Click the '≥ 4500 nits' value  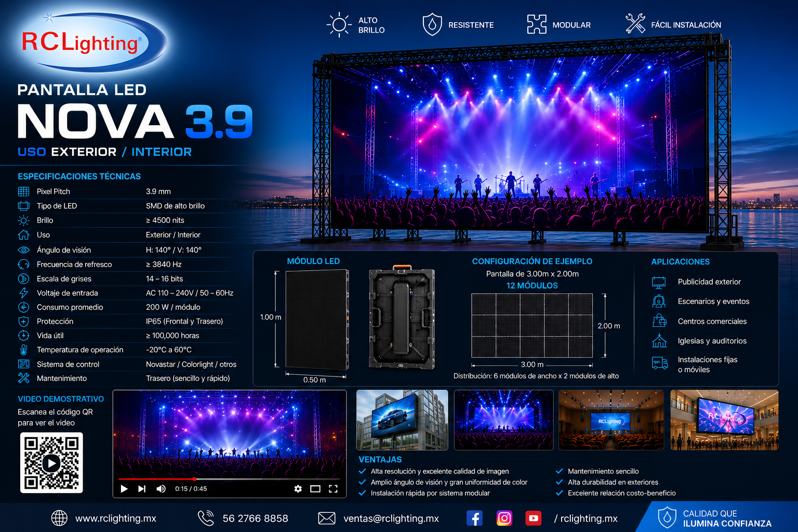pyautogui.click(x=165, y=220)
